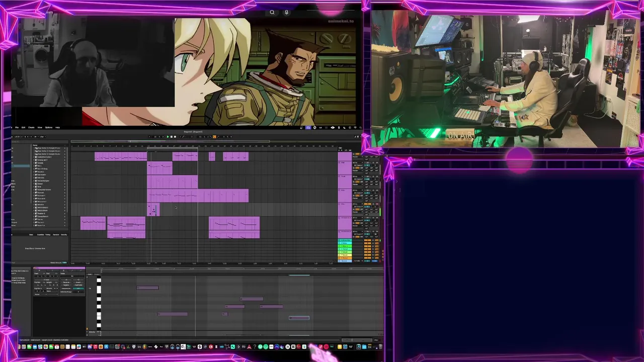Screen dimensions: 644x362
Task: Click the 125.00 tempo field
Action: [17, 137]
